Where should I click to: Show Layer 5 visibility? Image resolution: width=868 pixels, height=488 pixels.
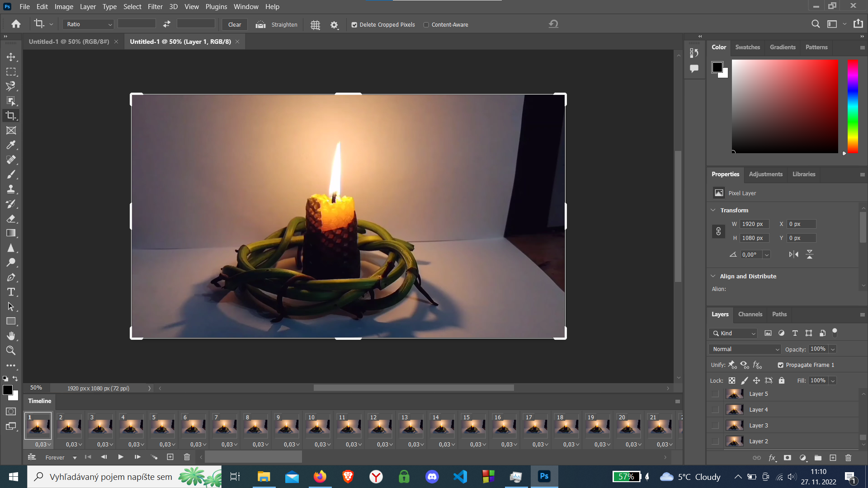715,394
